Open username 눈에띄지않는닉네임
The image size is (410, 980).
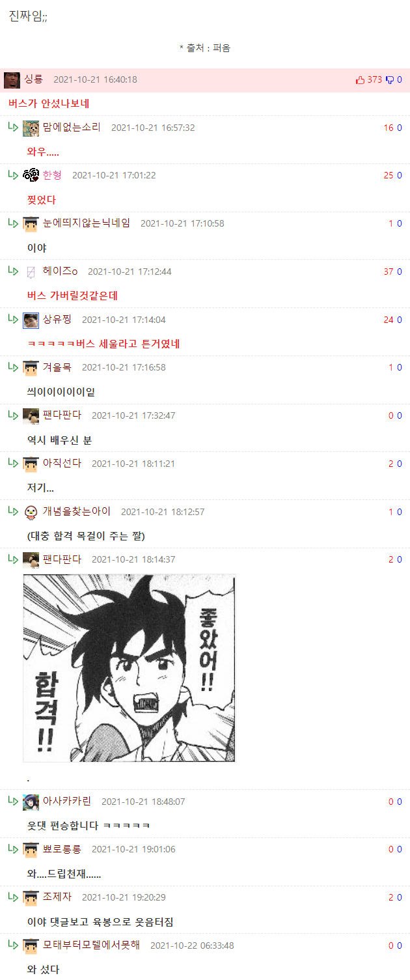click(x=87, y=223)
